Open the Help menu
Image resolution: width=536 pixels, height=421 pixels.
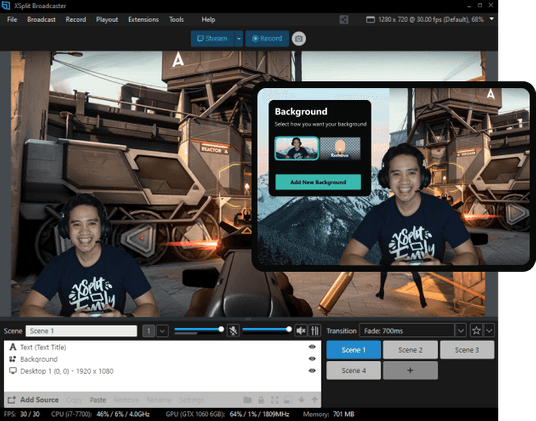[x=208, y=19]
